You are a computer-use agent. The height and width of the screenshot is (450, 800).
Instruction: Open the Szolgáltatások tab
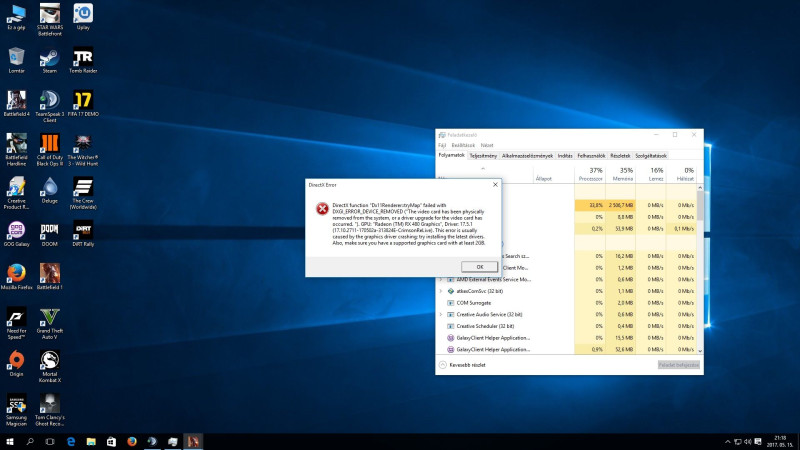[x=652, y=155]
